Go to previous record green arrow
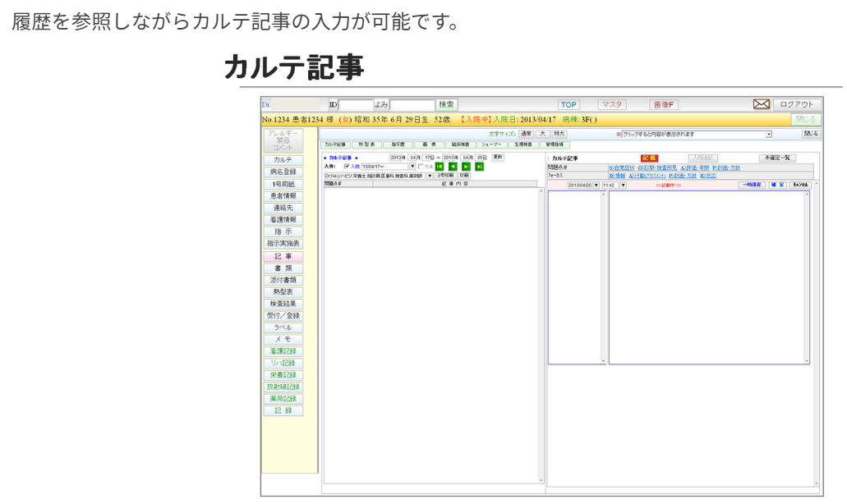This screenshot has height=504, width=847. (x=453, y=167)
